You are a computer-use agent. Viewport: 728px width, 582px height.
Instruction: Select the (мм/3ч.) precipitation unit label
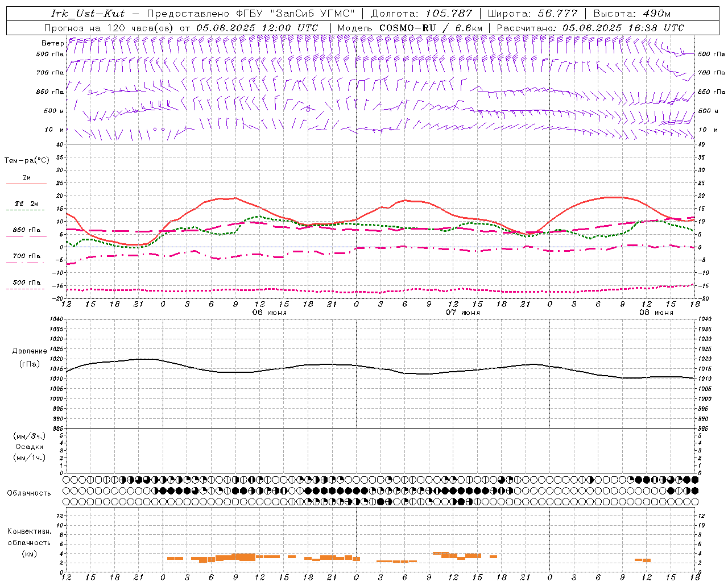[30, 436]
